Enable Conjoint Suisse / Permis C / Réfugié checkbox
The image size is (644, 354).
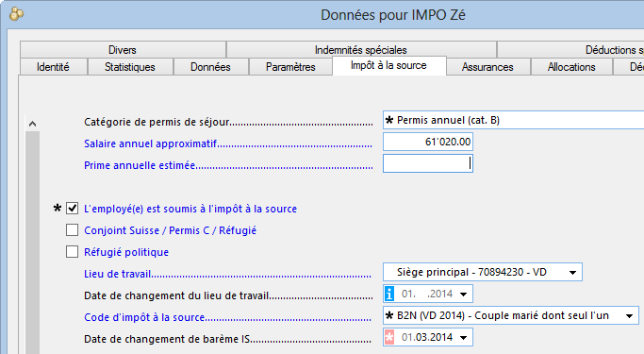73,230
